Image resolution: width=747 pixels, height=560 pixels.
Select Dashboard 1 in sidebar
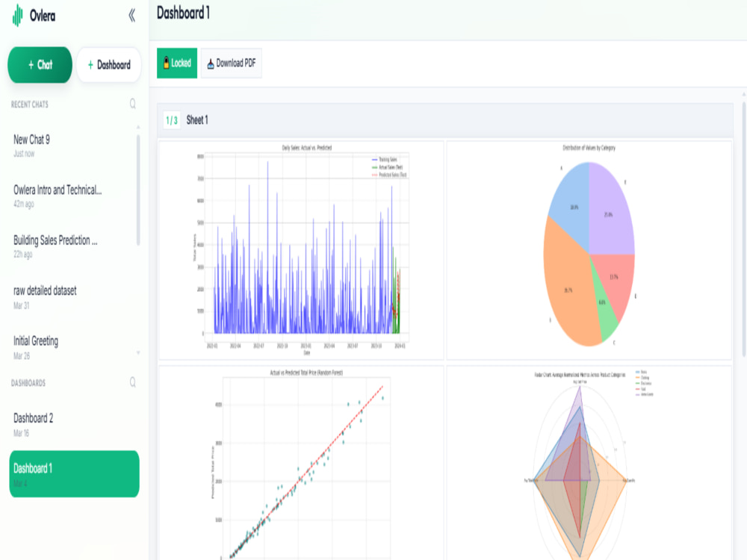74,474
